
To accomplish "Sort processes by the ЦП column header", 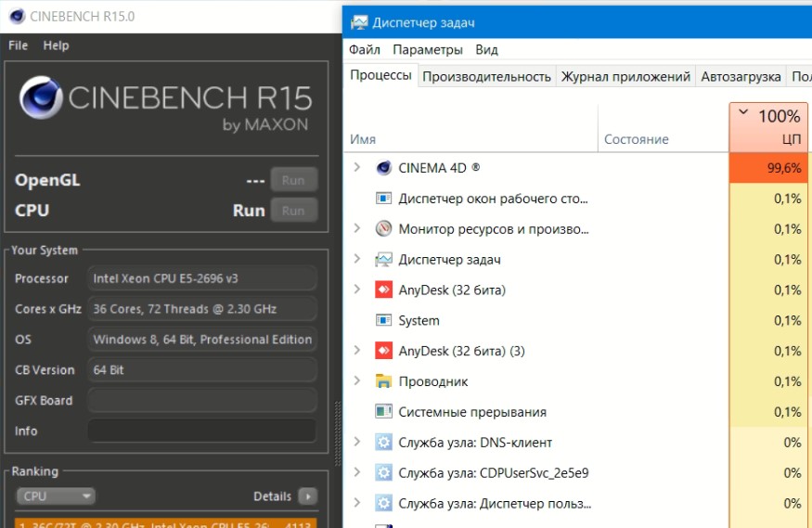I will (768, 127).
